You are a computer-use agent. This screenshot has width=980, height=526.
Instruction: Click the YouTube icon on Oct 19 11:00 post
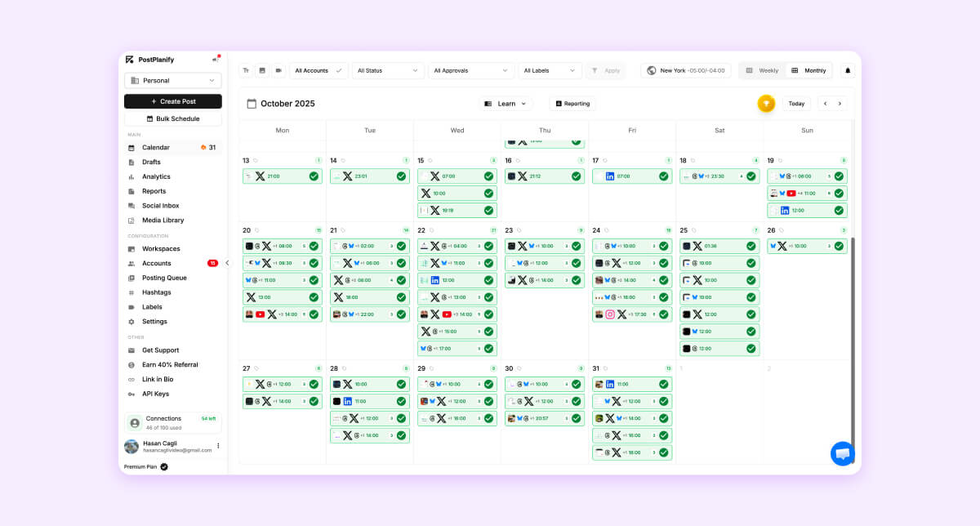[791, 194]
